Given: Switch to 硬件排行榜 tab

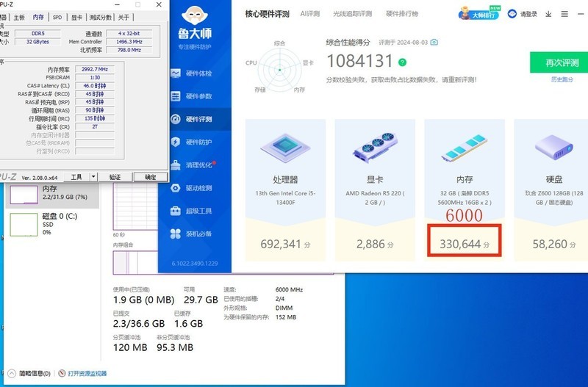Looking at the screenshot, I should point(402,14).
